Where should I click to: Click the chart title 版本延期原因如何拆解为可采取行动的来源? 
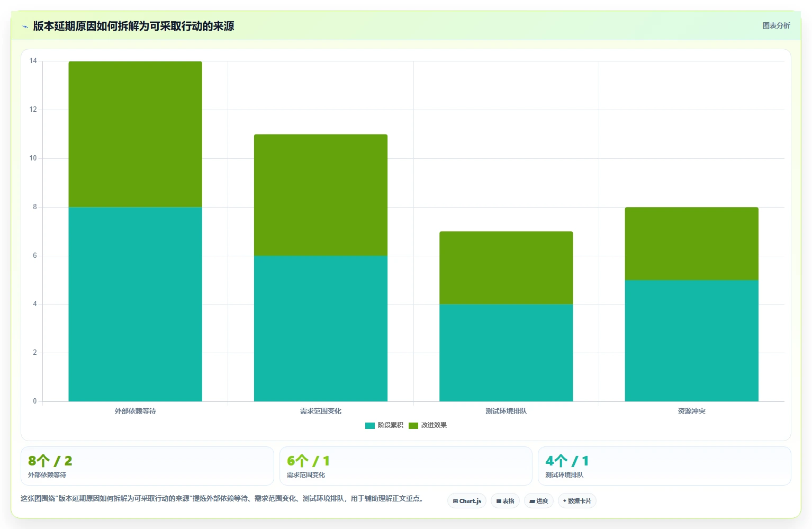[133, 26]
